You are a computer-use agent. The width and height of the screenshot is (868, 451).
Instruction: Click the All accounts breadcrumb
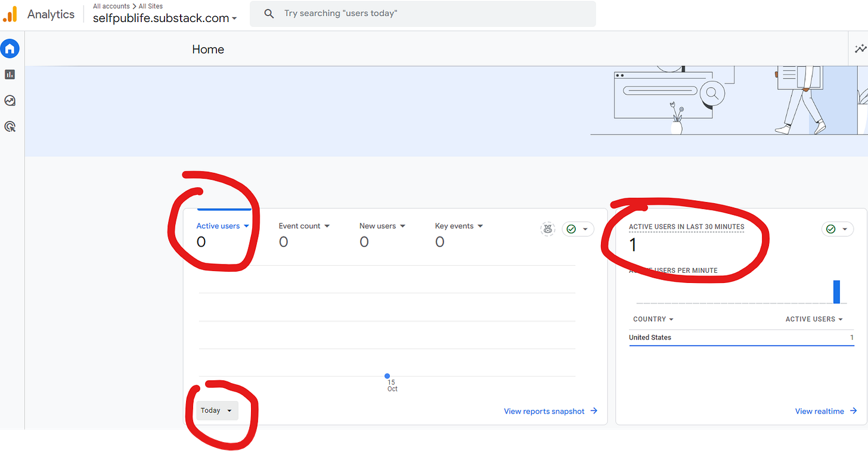[x=111, y=6]
